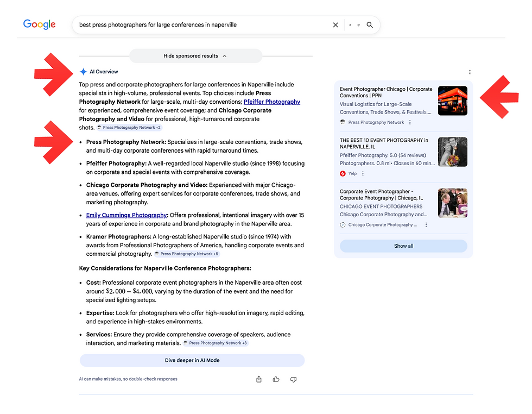Click the Yelp source icon
Viewport: 532px width, 414px height.
[343, 173]
